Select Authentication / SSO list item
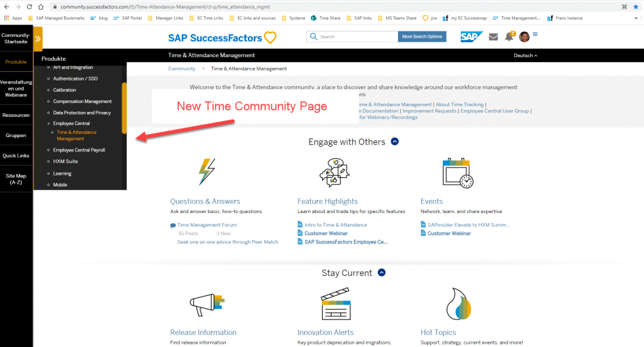This screenshot has height=347, width=644. pyautogui.click(x=75, y=79)
